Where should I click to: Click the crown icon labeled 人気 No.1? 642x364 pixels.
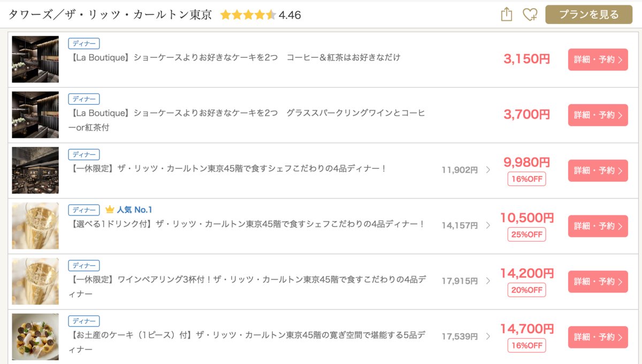(x=110, y=210)
